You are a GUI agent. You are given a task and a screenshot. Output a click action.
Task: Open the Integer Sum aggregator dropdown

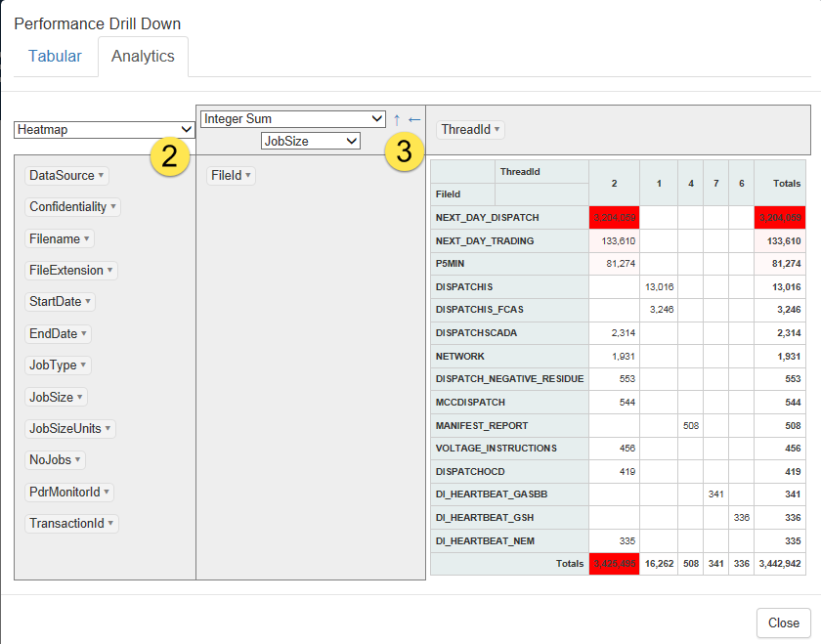pos(293,119)
